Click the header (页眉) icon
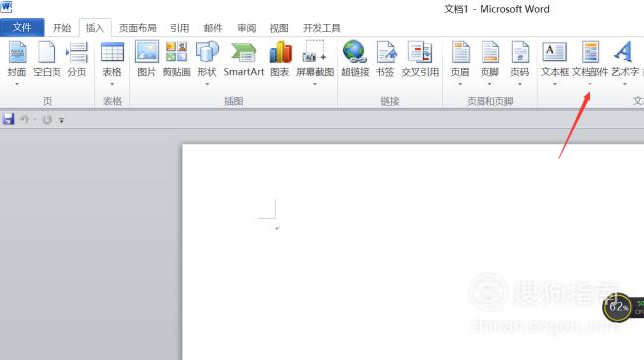Image resolution: width=644 pixels, height=360 pixels. point(460,53)
